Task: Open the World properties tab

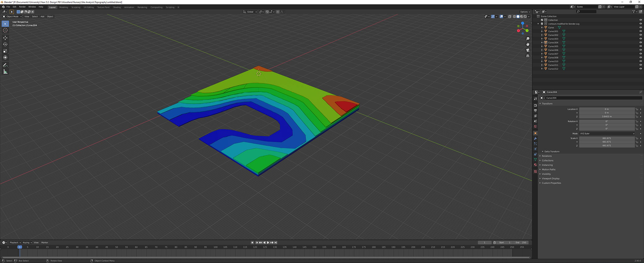Action: pyautogui.click(x=535, y=127)
